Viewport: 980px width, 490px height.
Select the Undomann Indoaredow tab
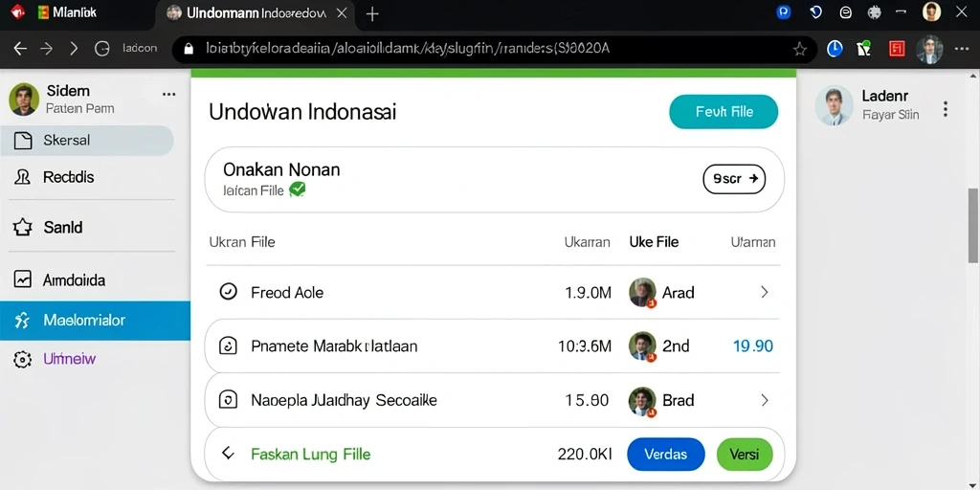[255, 13]
